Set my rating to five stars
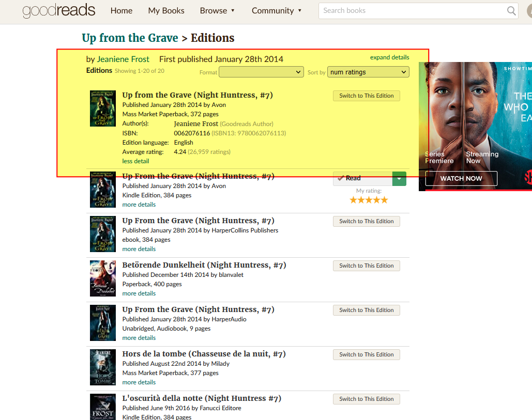This screenshot has height=420, width=532. point(384,200)
